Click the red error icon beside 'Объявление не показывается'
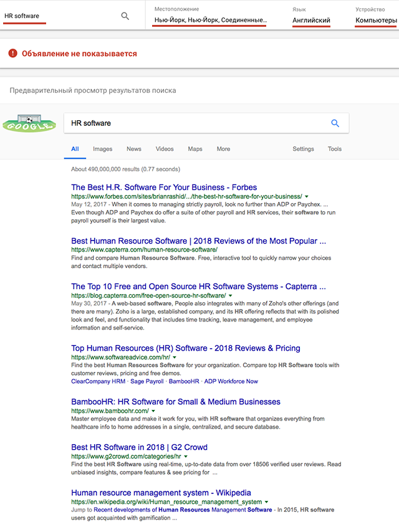 coord(13,54)
